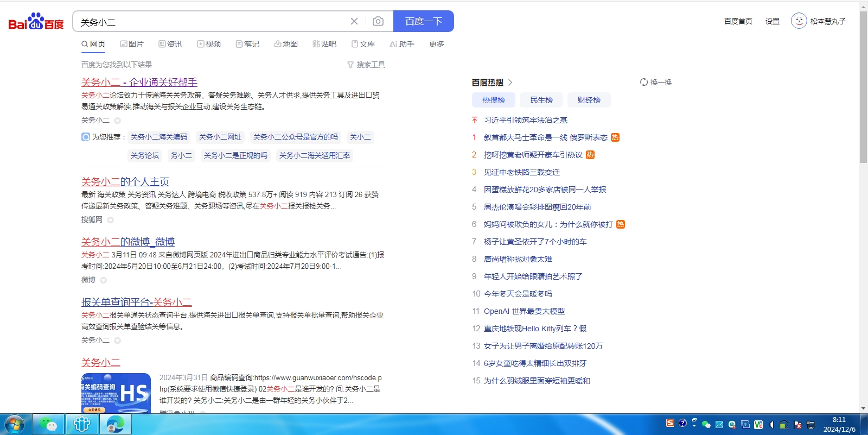The width and height of the screenshot is (868, 435).
Task: Click the HS code query thumbnail
Action: (x=116, y=393)
